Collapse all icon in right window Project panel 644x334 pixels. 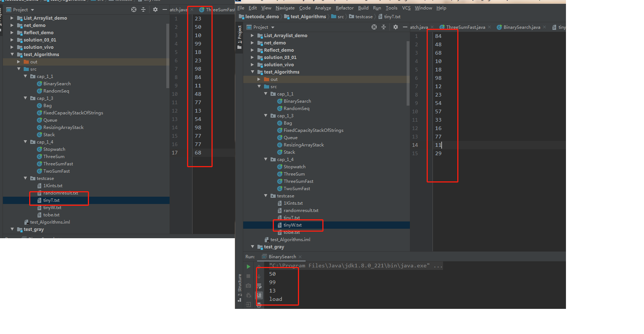click(x=384, y=27)
